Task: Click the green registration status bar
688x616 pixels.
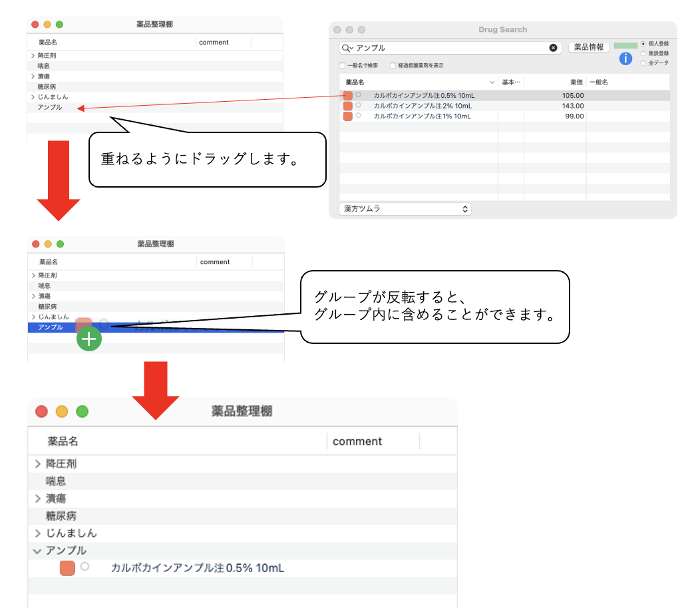Action: [625, 45]
